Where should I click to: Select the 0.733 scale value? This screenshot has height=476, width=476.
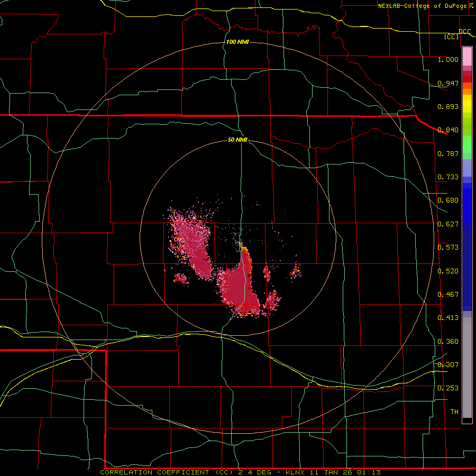click(448, 177)
